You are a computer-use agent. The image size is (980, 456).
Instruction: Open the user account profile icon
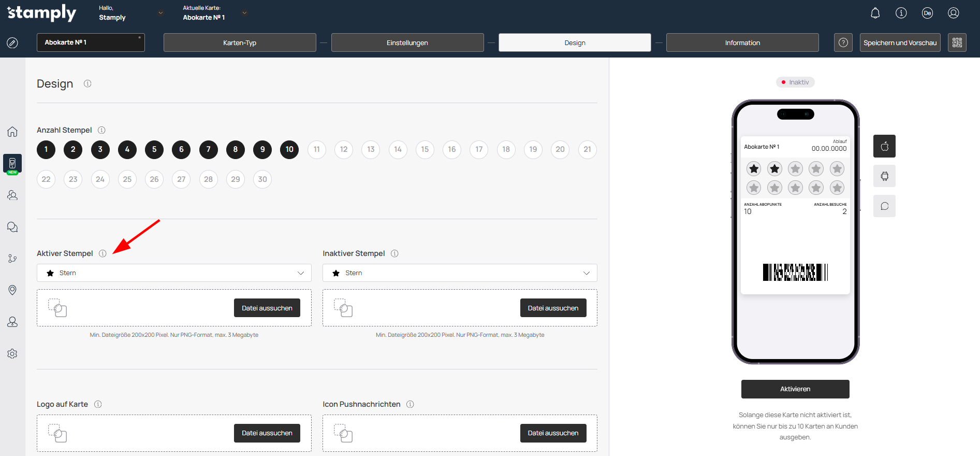point(953,13)
